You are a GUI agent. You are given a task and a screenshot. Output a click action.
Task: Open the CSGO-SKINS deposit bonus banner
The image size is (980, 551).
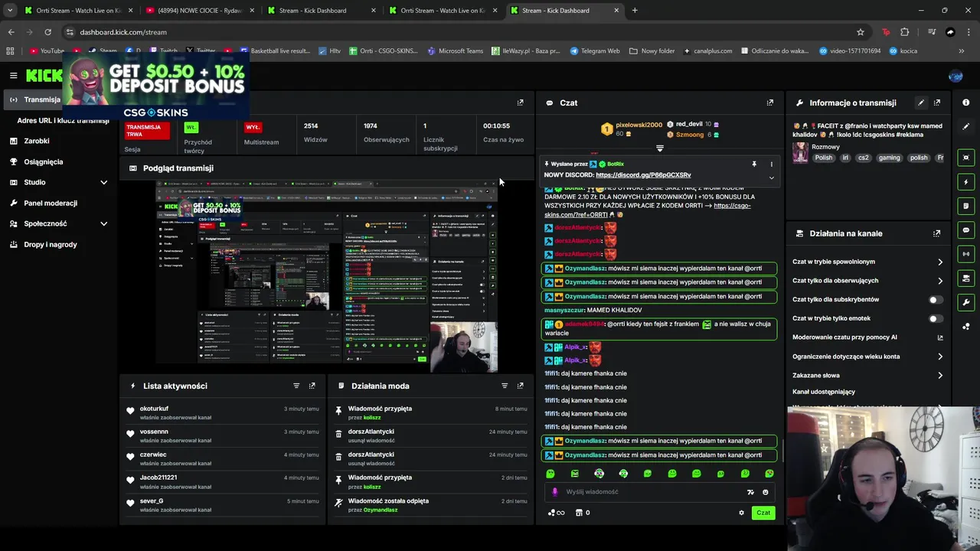[156, 86]
